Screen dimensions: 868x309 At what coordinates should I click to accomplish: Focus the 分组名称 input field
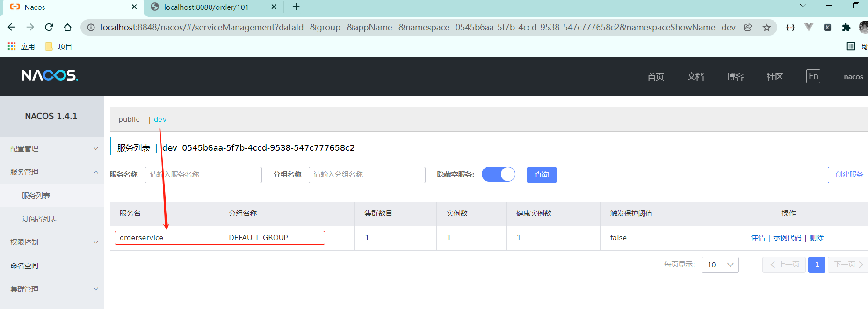pos(367,175)
